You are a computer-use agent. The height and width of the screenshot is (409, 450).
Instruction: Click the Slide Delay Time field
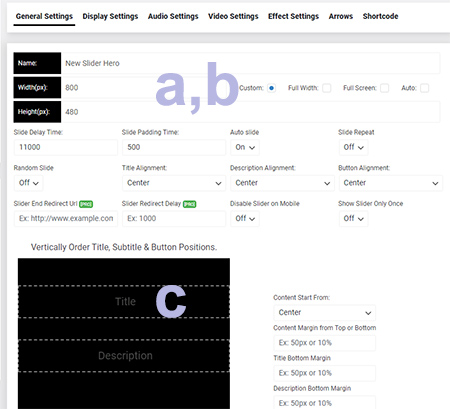(66, 147)
